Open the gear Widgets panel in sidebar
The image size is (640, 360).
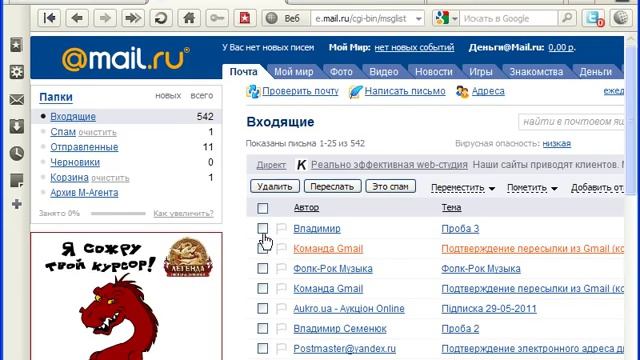[x=16, y=72]
